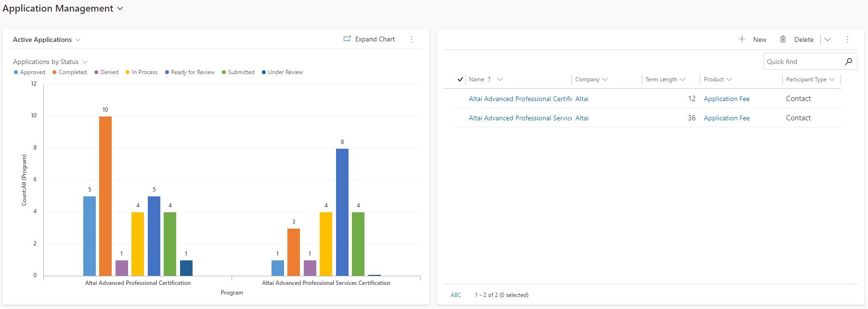The image size is (868, 309).
Task: Click the Altai Advanced Professional Services Certification axis label
Action: 326,283
